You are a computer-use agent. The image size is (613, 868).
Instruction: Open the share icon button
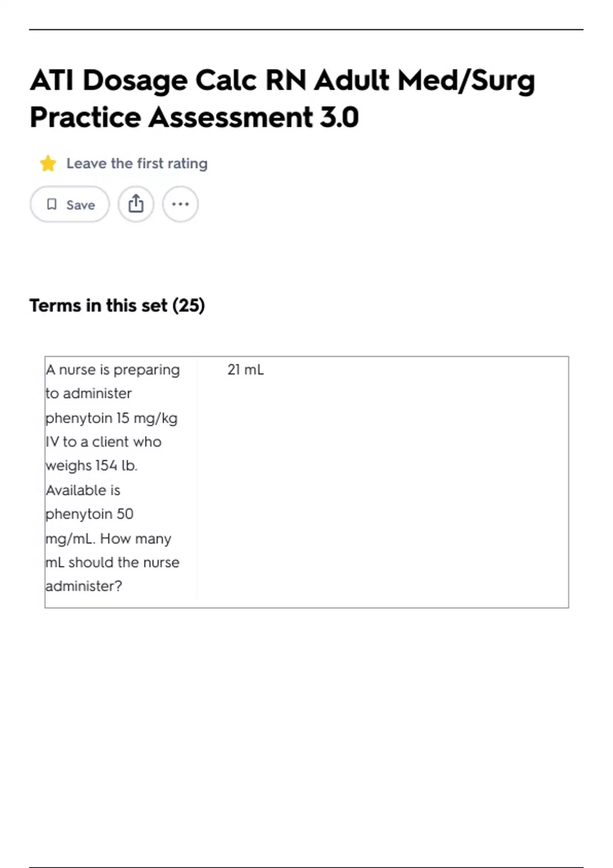coord(136,204)
